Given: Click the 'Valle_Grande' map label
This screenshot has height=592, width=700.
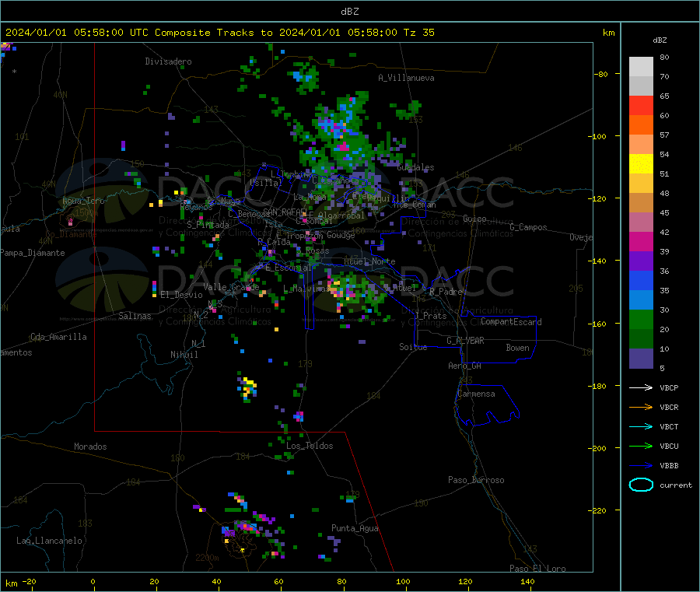Looking at the screenshot, I should [231, 287].
